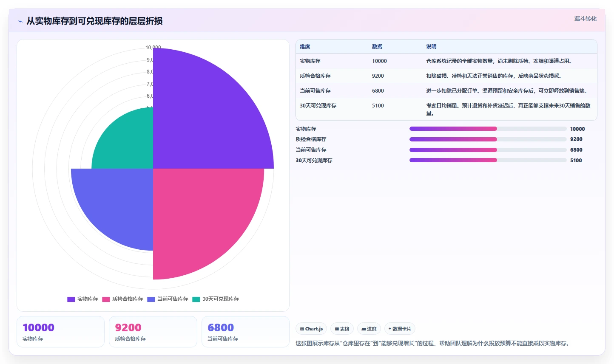Toggle the 实物库存 legend swatch
The width and height of the screenshot is (614, 364).
(71, 299)
